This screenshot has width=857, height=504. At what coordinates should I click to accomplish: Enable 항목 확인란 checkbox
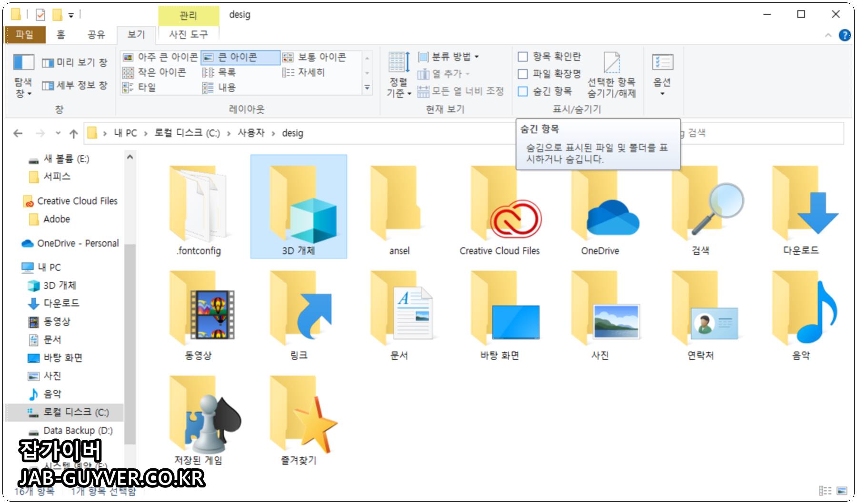point(523,57)
